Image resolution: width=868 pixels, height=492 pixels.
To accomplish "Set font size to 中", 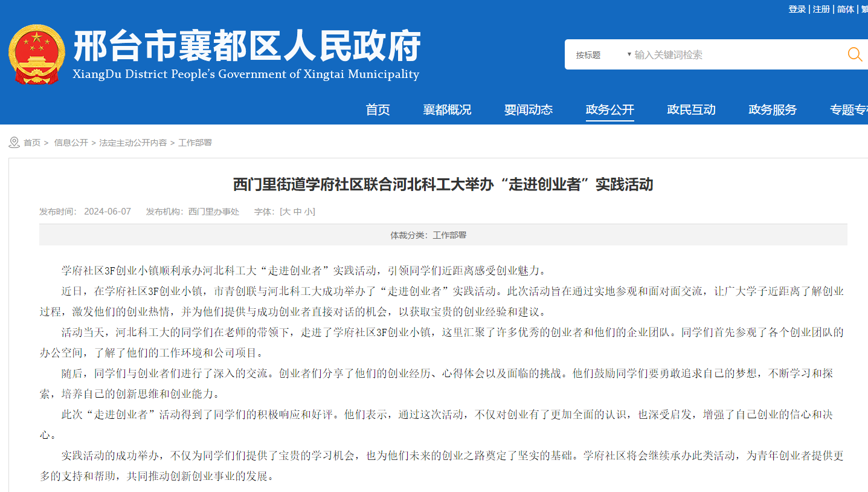I will point(297,212).
